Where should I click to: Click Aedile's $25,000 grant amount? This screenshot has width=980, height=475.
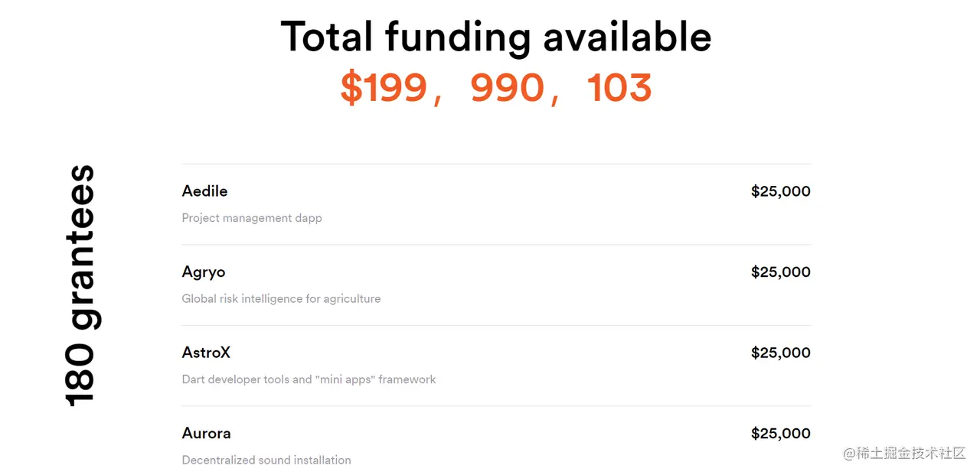tap(780, 191)
